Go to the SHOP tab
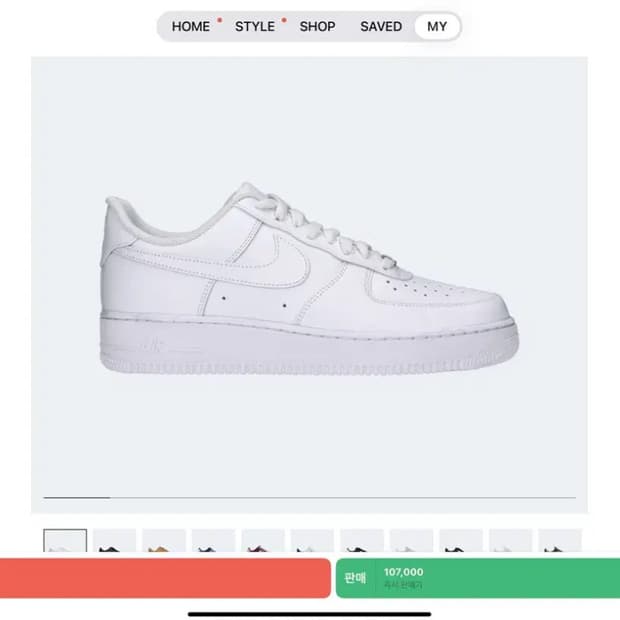 [317, 26]
